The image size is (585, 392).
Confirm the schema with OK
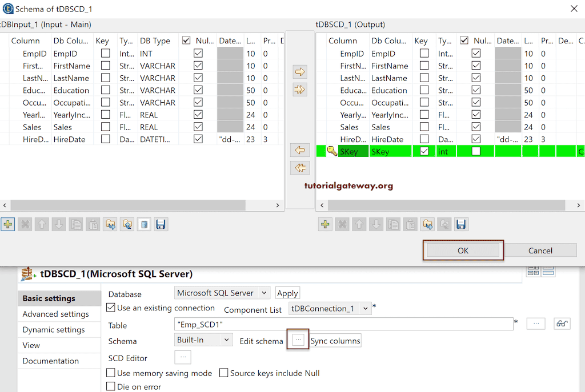463,250
